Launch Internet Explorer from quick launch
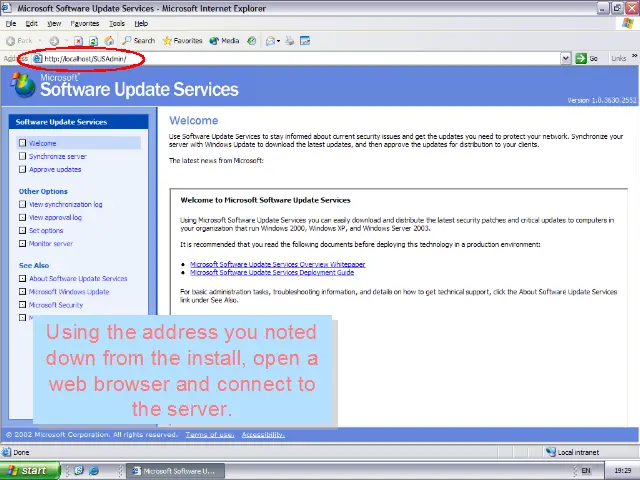The width and height of the screenshot is (640, 480). (94, 471)
